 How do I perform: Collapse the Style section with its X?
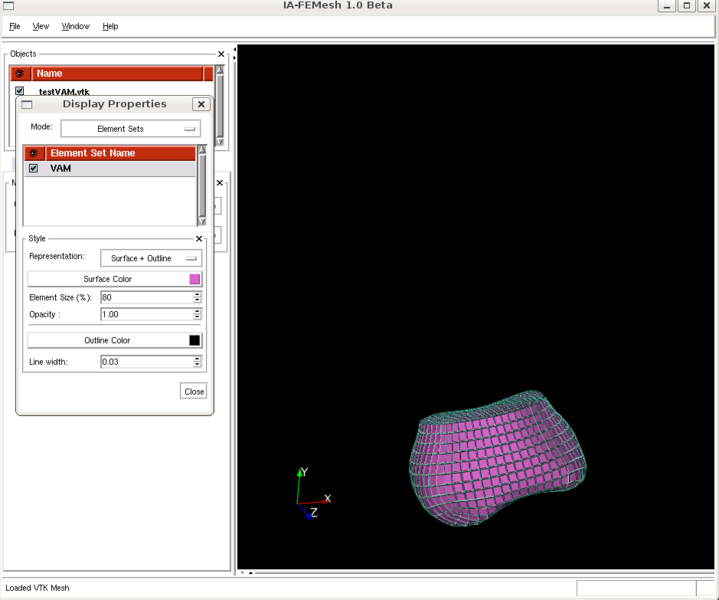pos(199,238)
